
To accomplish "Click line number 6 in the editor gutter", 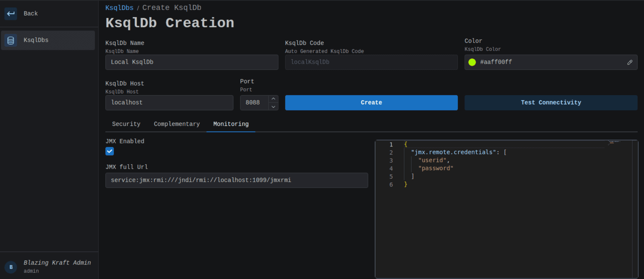I will click(x=391, y=185).
